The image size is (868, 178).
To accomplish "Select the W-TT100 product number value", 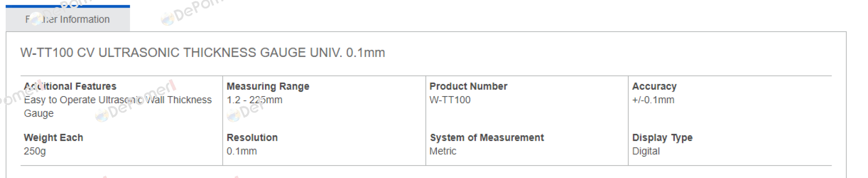I will point(450,100).
